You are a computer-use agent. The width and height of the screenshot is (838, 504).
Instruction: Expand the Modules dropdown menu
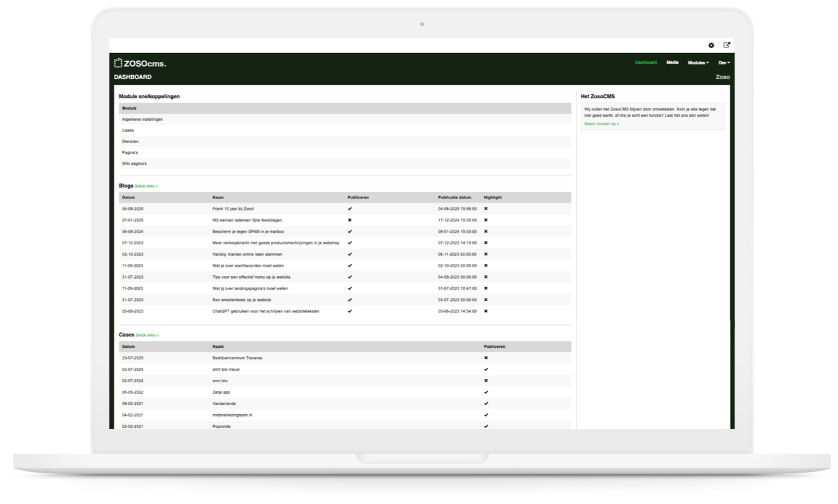(698, 62)
